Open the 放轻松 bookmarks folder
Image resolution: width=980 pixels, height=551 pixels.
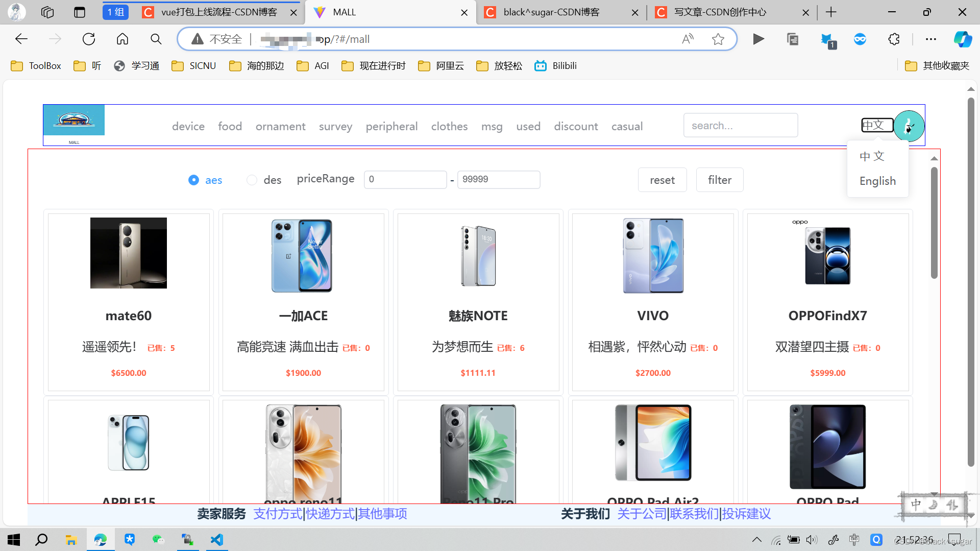pos(499,66)
